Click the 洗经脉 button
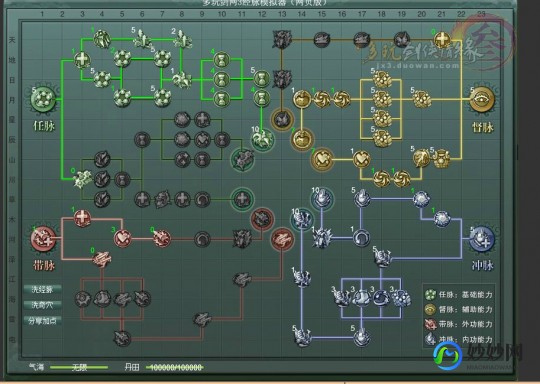The image size is (540, 384). (x=43, y=289)
